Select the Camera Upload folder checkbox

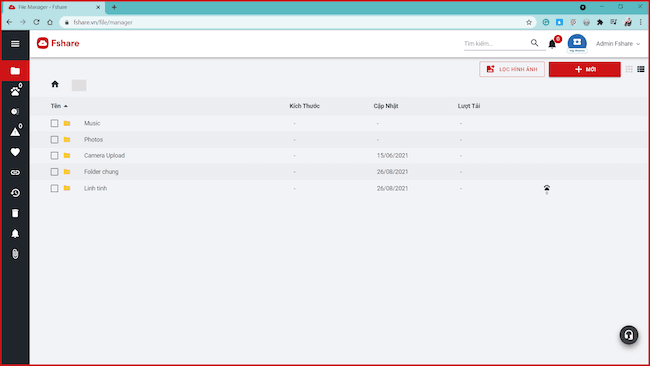[x=54, y=155]
